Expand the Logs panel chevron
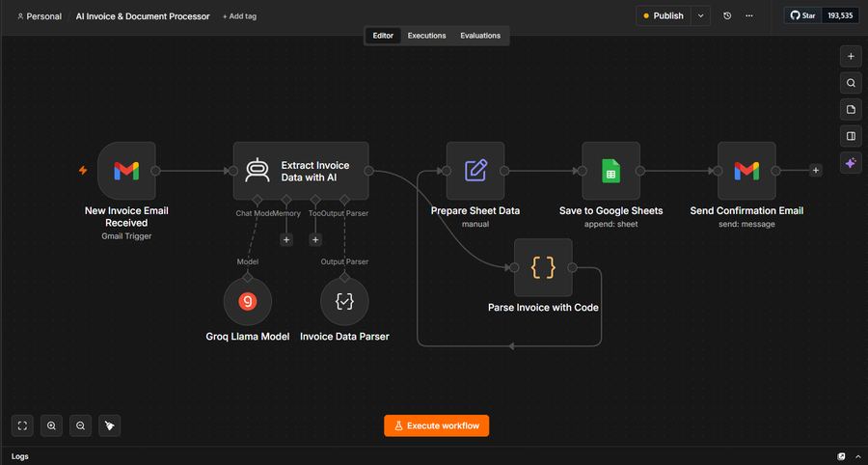The height and width of the screenshot is (465, 868). tap(857, 456)
